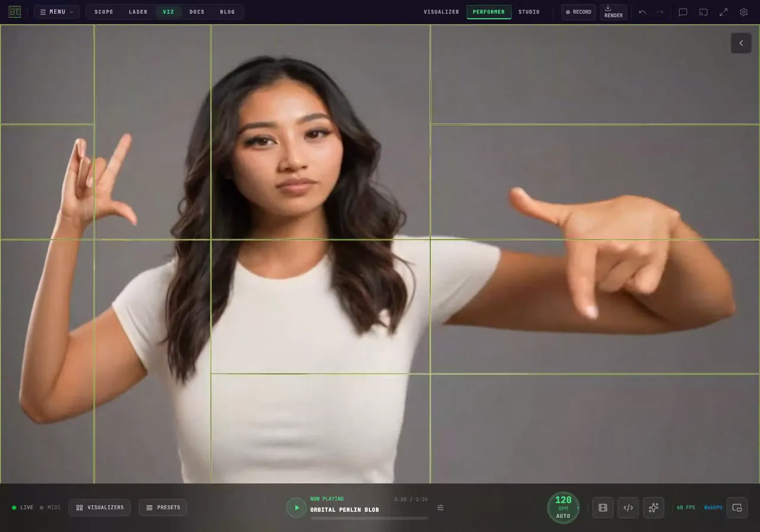Open the mixer sliders icon
Screen dimensions: 760x532
(x=441, y=508)
